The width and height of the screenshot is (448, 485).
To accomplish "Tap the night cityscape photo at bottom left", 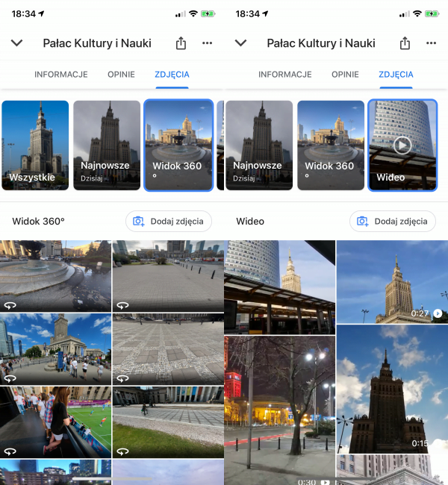I will (55, 472).
